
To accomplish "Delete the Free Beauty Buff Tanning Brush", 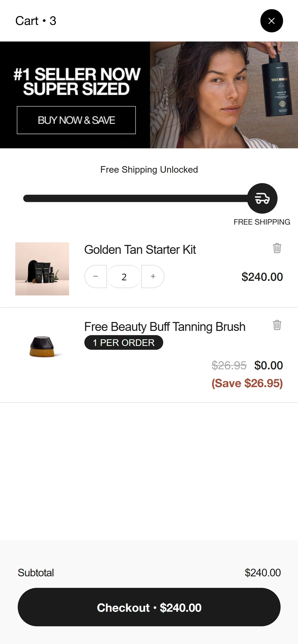I will 277,325.
